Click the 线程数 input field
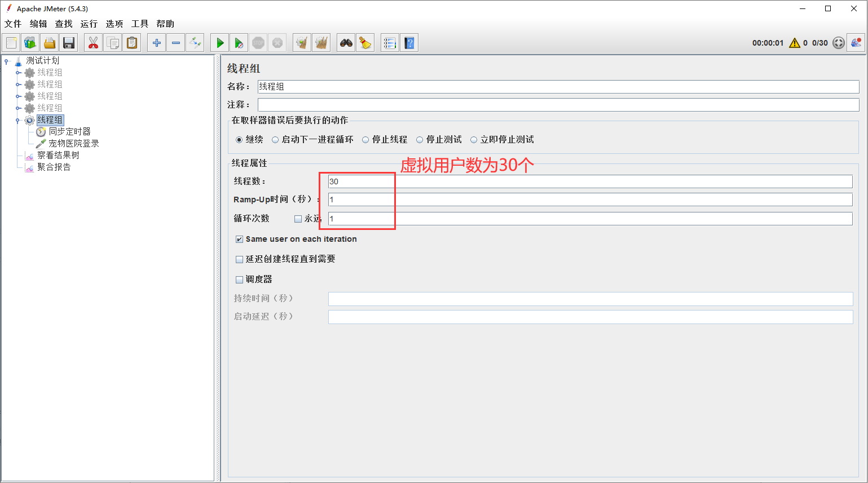The image size is (868, 483). [x=589, y=181]
